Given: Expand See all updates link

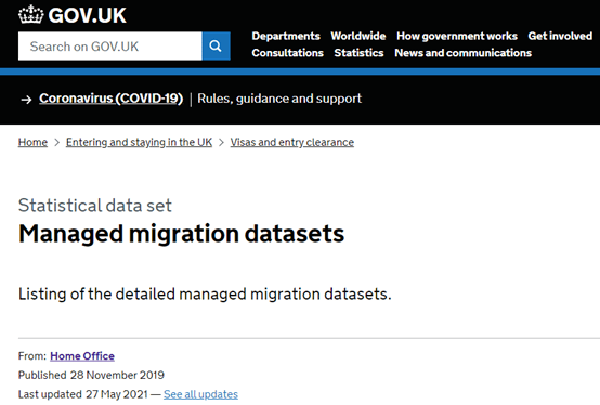Looking at the screenshot, I should 201,394.
